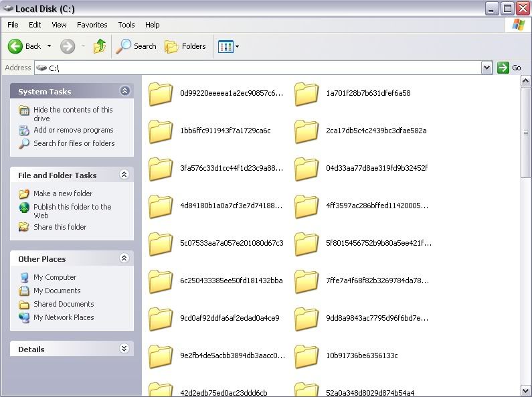Open the Tools menu

[126, 25]
